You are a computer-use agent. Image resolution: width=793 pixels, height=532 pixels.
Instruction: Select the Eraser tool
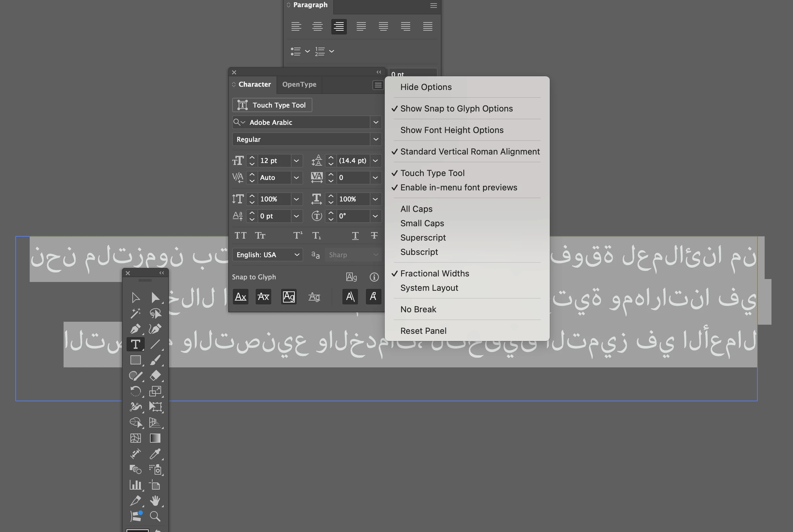[x=155, y=375]
